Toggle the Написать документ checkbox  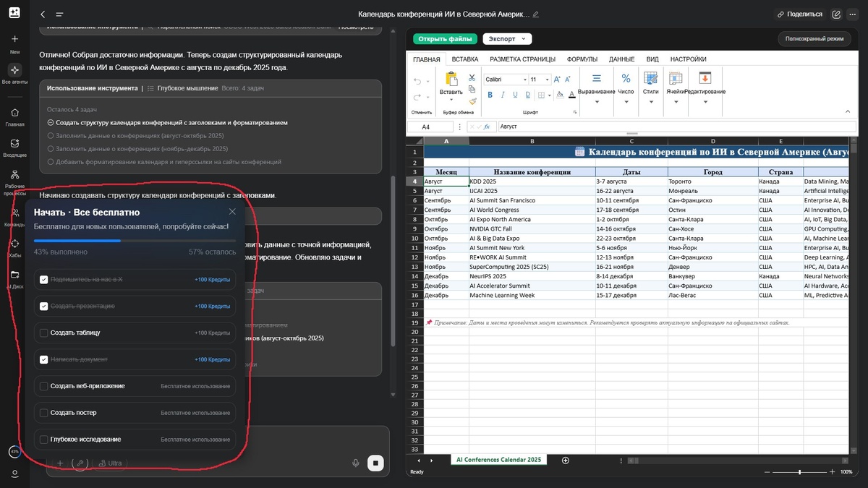coord(44,359)
